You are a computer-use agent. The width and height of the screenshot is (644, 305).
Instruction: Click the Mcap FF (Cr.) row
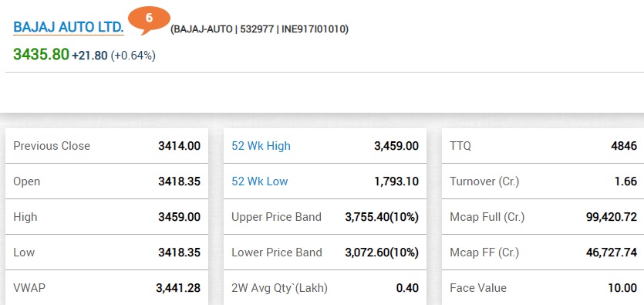click(x=543, y=252)
